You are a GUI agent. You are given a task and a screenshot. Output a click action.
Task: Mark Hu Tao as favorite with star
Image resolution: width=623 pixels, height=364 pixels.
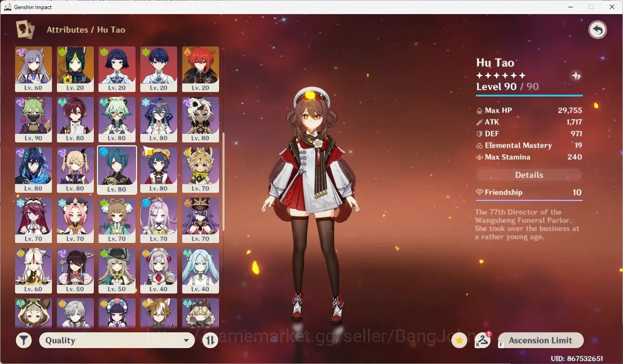point(460,340)
